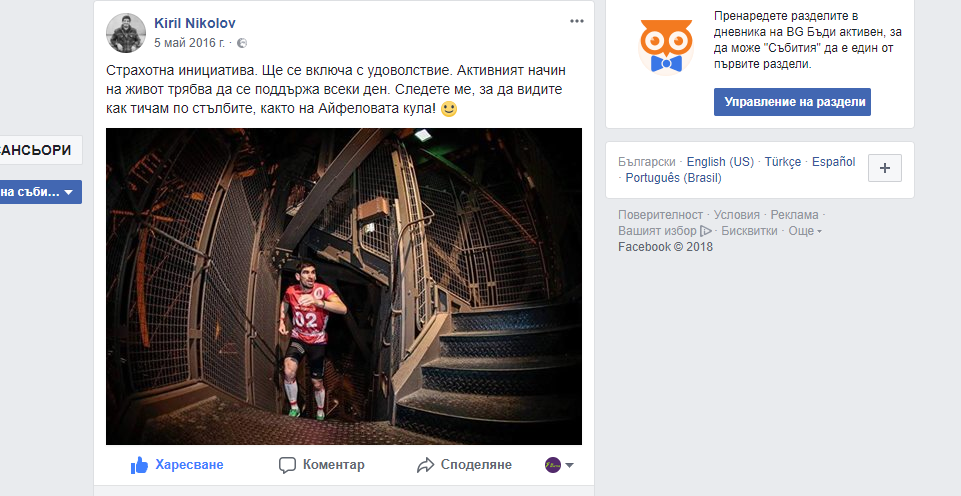Image resolution: width=961 pixels, height=496 pixels.
Task: Open the Поверителност privacy link
Action: (661, 215)
